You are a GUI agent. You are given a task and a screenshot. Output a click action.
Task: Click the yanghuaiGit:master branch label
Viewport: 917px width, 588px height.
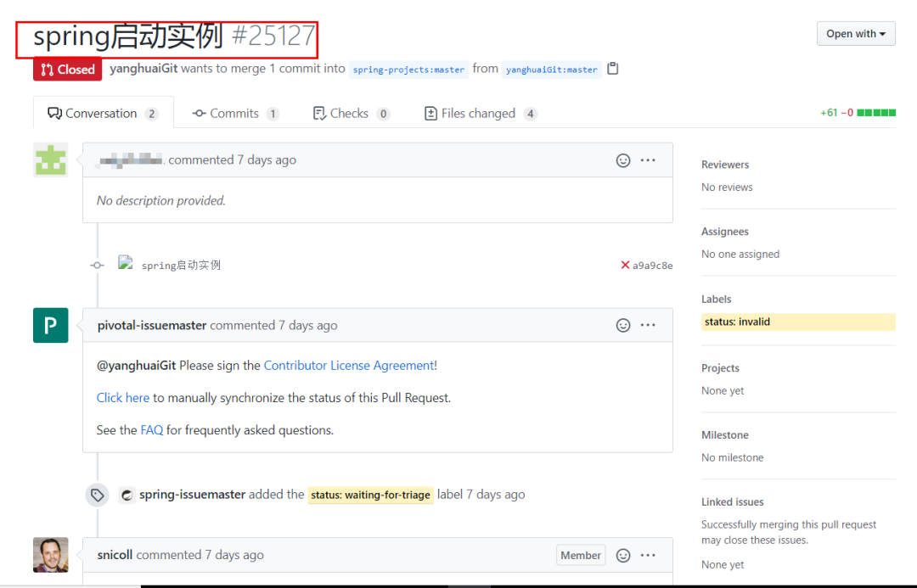(x=552, y=69)
